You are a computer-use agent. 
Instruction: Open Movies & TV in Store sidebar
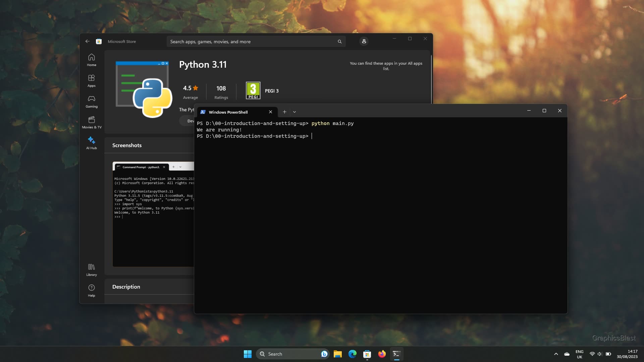91,122
